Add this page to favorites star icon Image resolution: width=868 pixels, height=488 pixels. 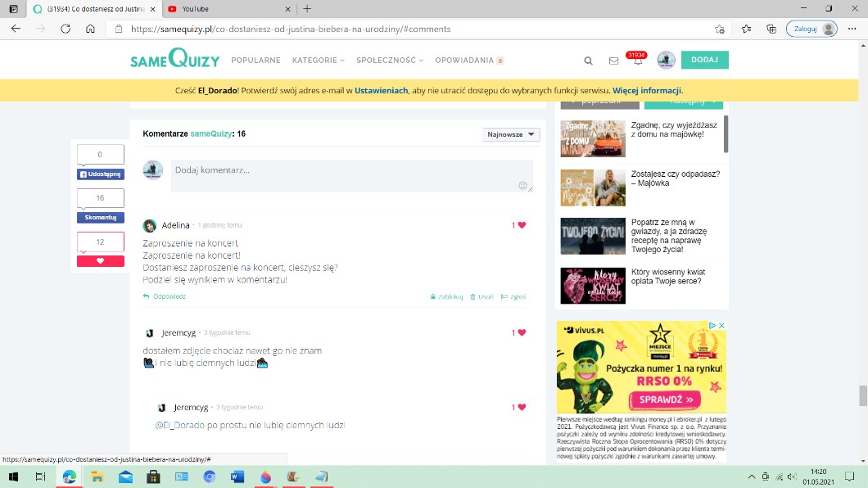[x=720, y=29]
